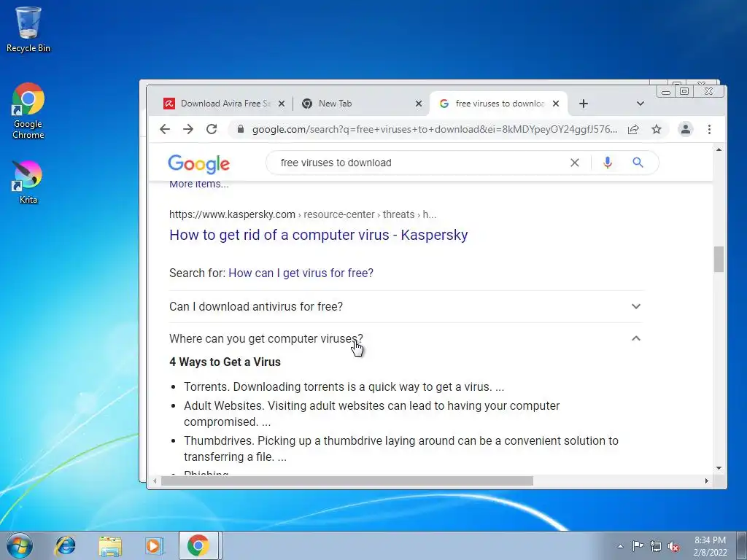Image resolution: width=747 pixels, height=560 pixels.
Task: Open the clock showing 8:34 PM
Action: (x=710, y=546)
